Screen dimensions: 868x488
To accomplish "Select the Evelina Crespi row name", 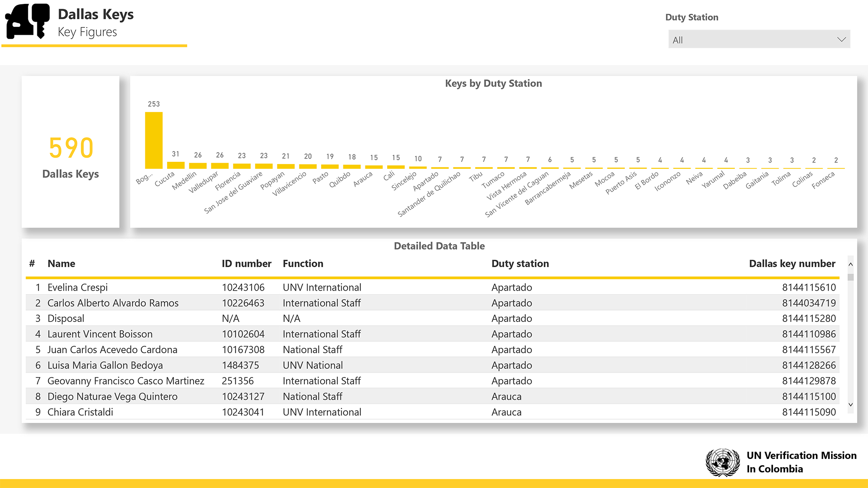I will tap(78, 288).
